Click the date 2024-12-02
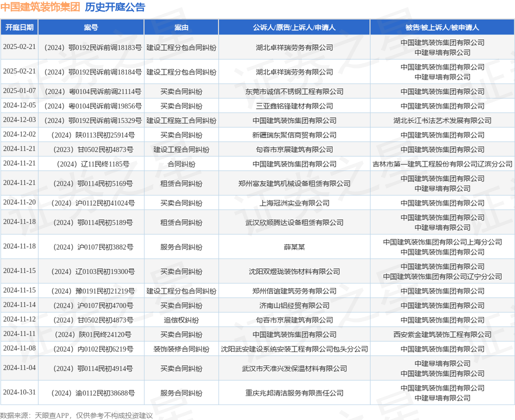This screenshot has width=515, height=420. click(x=19, y=134)
